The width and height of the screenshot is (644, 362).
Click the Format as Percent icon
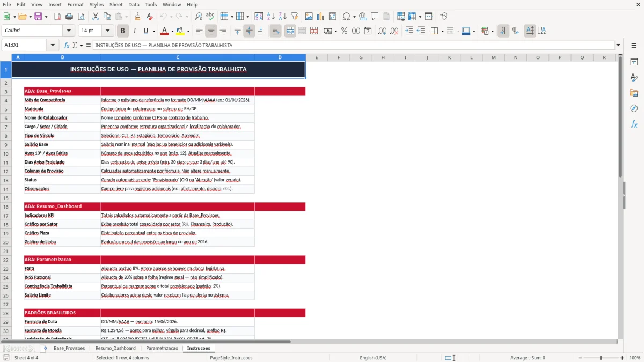tap(345, 31)
